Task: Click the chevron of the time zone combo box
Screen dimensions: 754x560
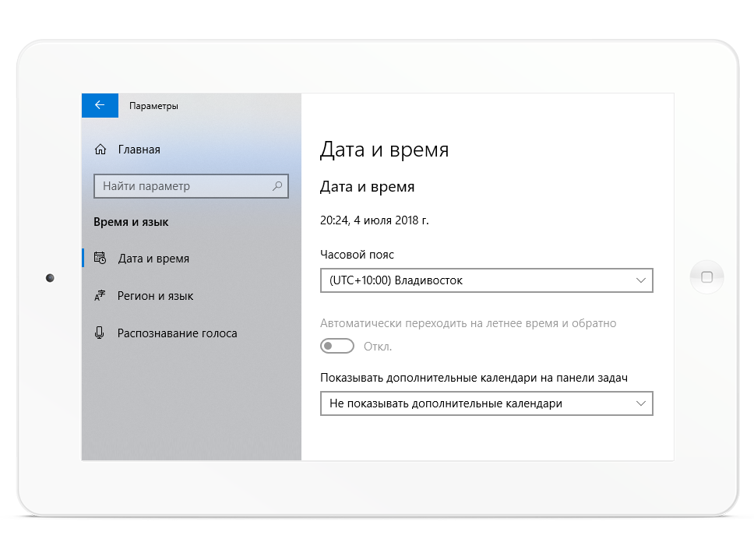Action: point(640,280)
